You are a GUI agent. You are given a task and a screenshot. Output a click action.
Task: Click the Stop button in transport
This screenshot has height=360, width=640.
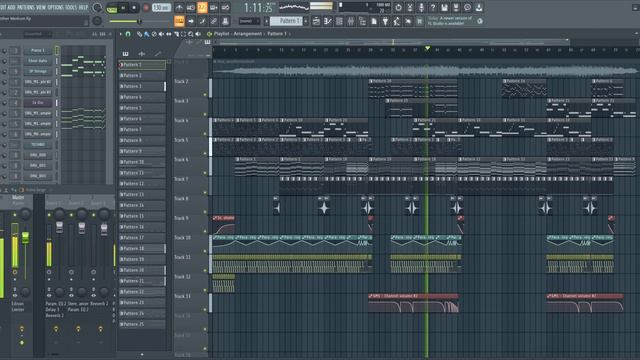click(x=134, y=8)
